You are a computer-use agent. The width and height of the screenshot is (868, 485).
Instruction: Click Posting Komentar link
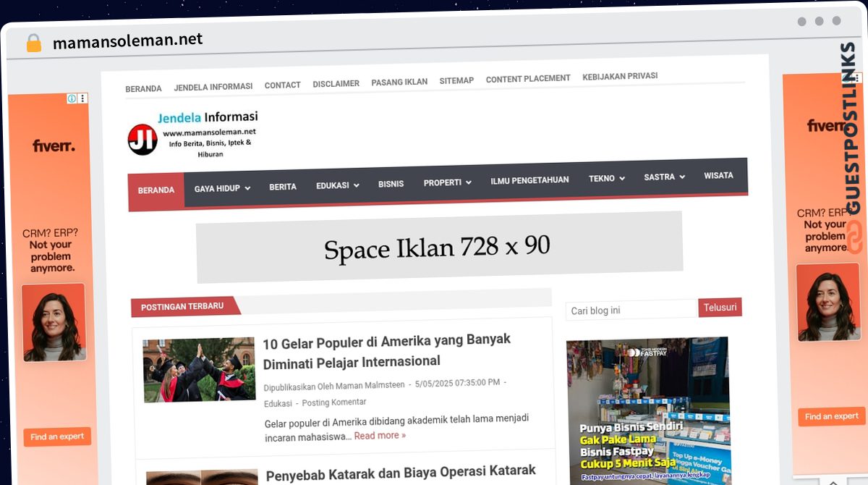point(334,402)
